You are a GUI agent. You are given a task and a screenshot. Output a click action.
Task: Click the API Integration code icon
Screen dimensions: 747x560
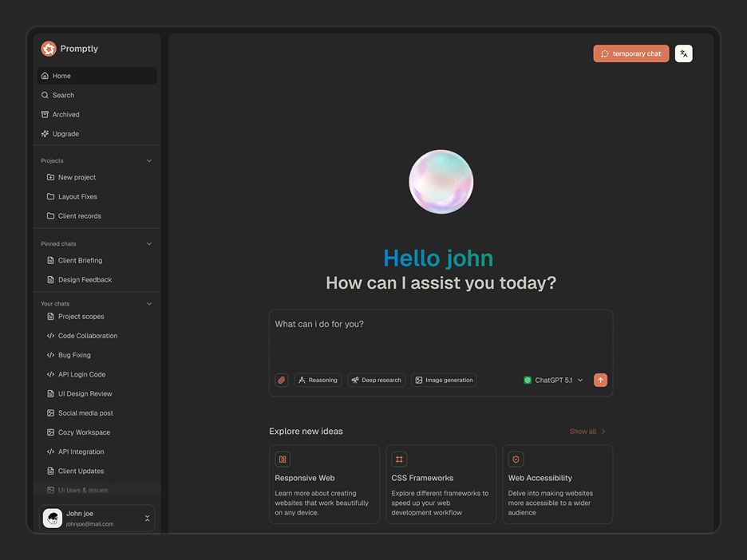pos(50,452)
